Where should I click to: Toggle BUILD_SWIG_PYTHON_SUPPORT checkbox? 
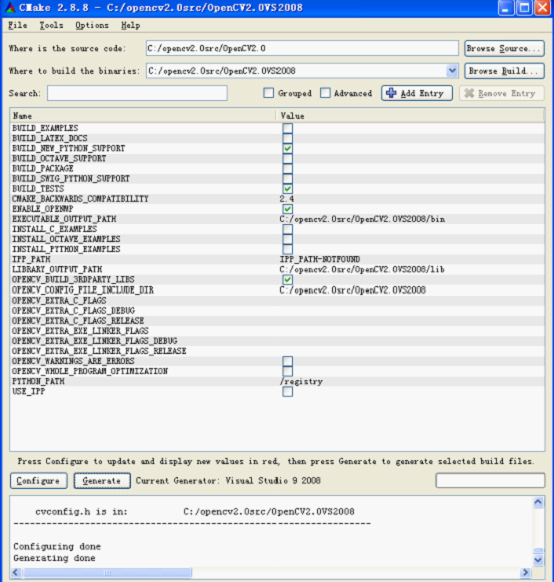(288, 179)
